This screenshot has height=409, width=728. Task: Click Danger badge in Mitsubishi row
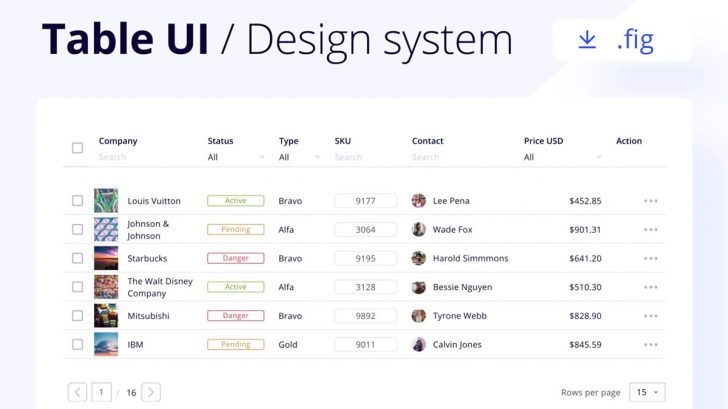point(236,316)
